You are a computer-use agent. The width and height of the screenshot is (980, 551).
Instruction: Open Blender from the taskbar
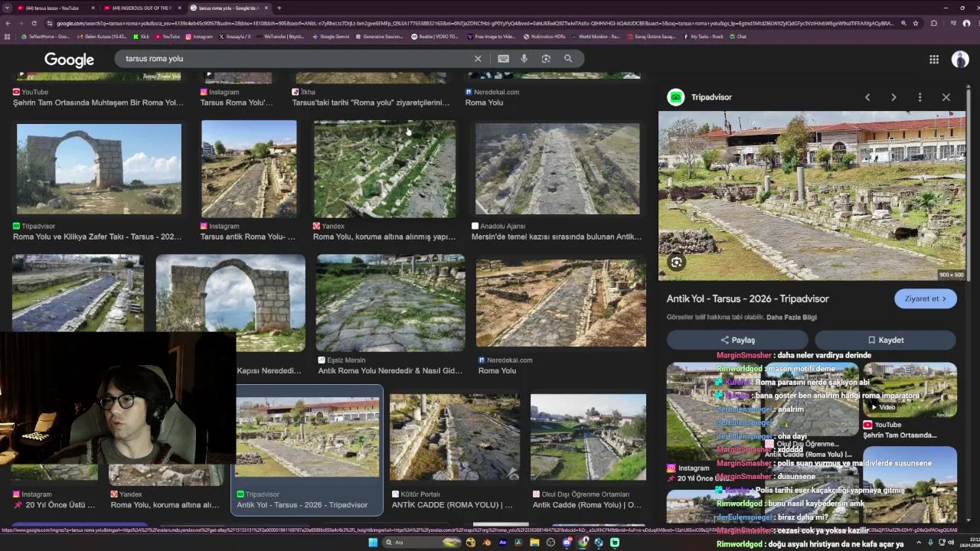click(x=486, y=543)
